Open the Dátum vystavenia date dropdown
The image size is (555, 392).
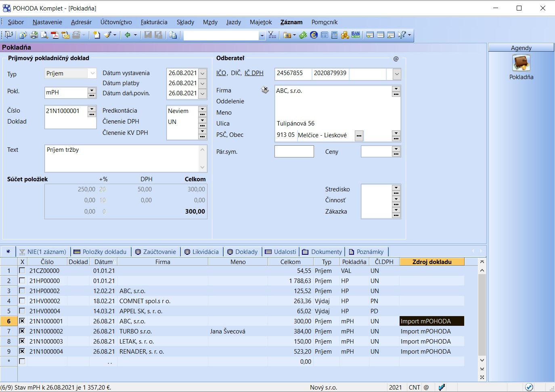[203, 73]
